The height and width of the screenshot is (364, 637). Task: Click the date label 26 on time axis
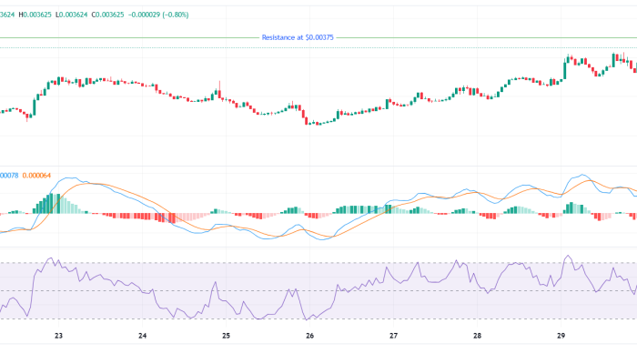click(310, 336)
